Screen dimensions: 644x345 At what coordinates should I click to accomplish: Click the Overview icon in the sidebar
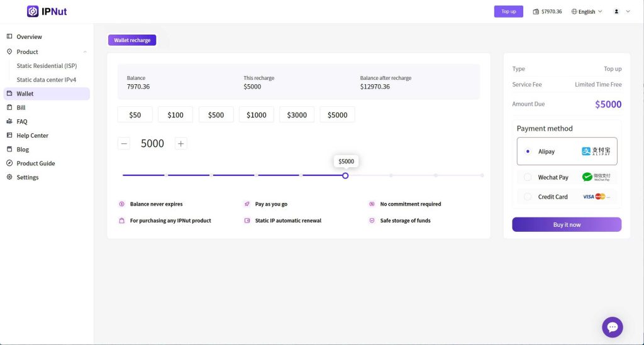(x=9, y=37)
